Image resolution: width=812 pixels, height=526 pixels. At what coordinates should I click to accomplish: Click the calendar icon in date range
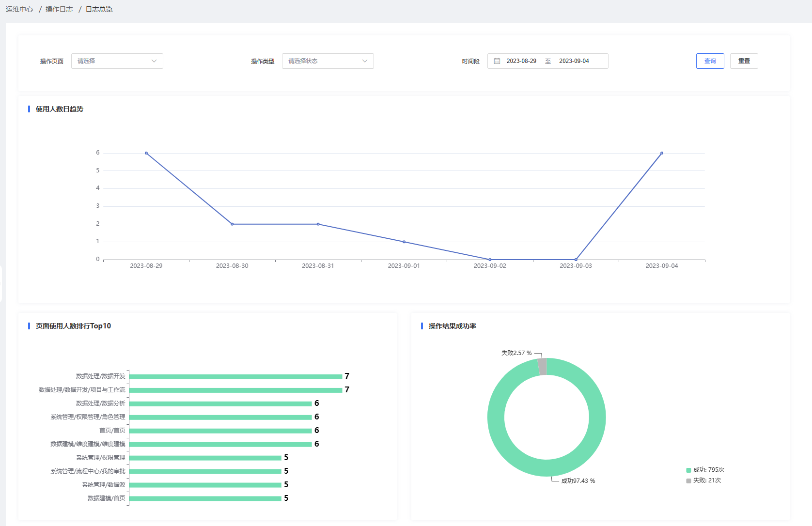[x=497, y=61]
